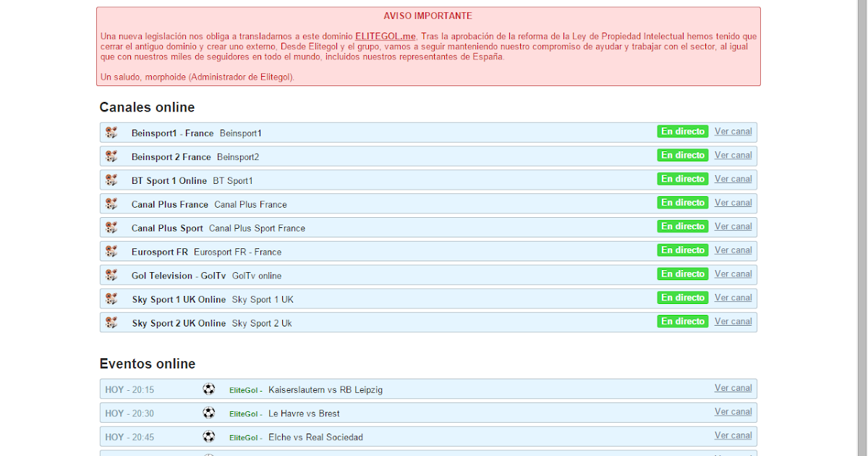Select the Canal Plus France channel title
This screenshot has height=456, width=868.
pos(170,205)
